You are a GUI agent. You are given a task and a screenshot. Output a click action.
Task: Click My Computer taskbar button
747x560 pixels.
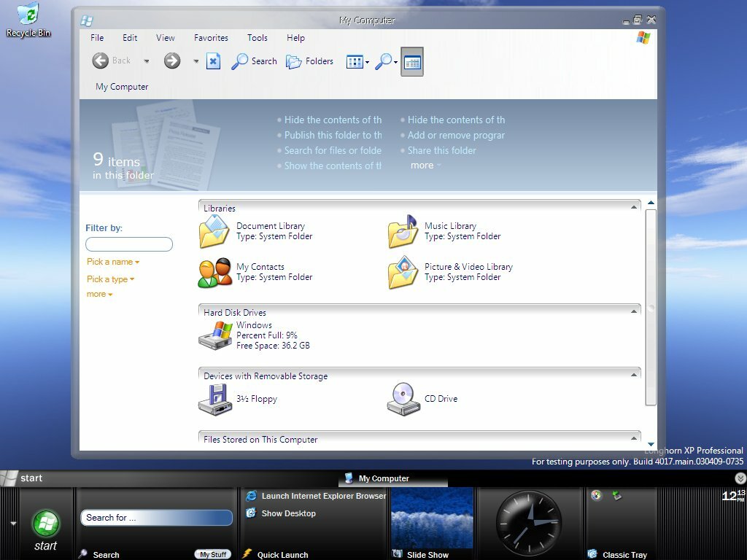(x=393, y=478)
